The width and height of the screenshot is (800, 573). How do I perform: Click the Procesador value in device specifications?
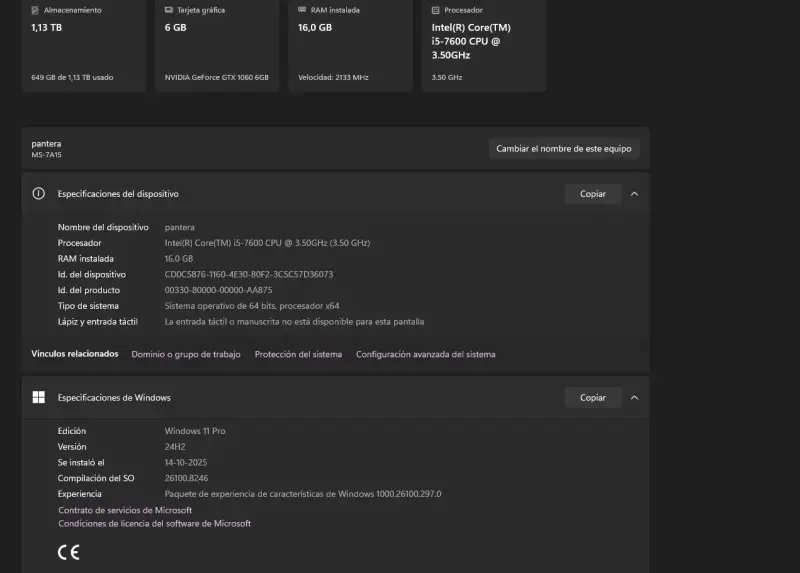[x=267, y=243]
